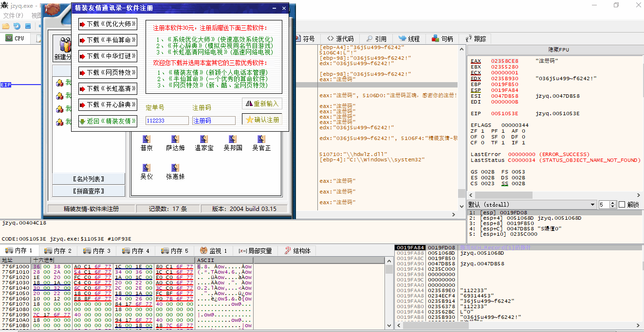
Task: Click the blue stop icon in debugger toolbar
Action: [x=28, y=26]
